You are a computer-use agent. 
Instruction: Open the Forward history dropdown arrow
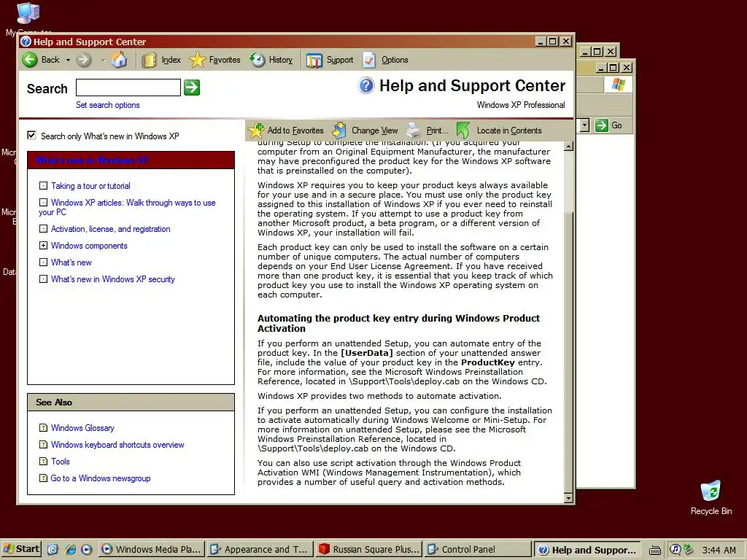pos(103,60)
